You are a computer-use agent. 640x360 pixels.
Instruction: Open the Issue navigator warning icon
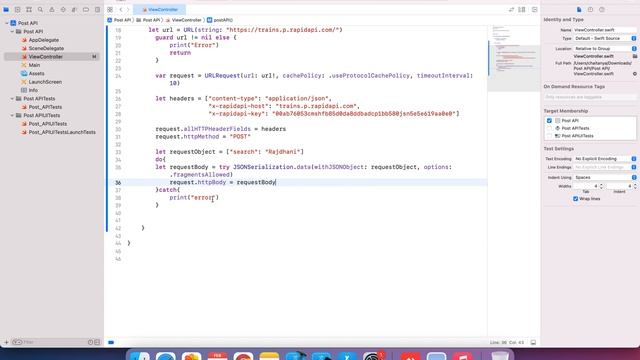click(52, 9)
